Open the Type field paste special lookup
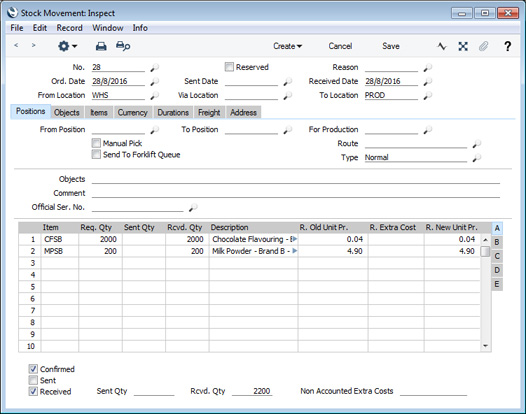 tap(476, 158)
